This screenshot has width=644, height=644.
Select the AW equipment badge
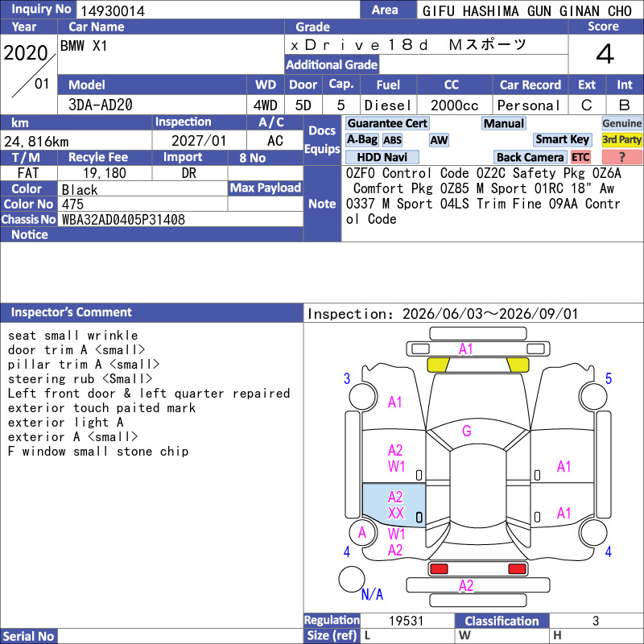coord(439,140)
